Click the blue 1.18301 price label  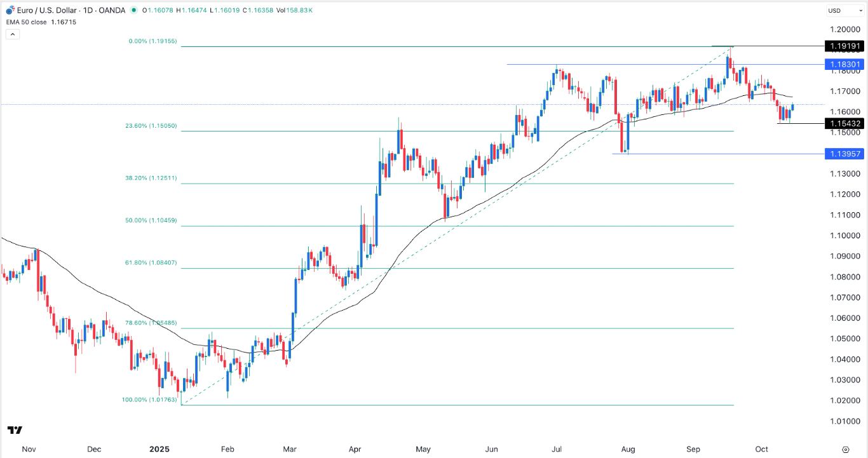[845, 64]
